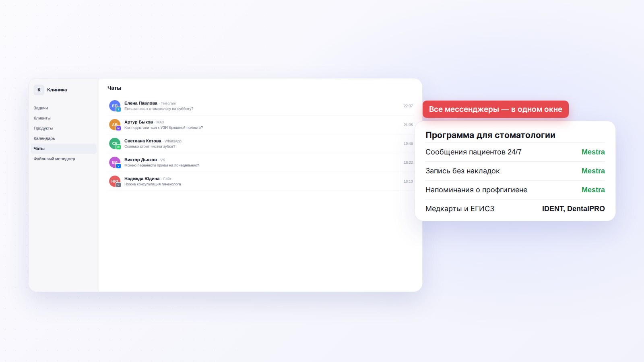Open Светлана Котова avatar with WhatsApp badge
This screenshot has width=644, height=362.
point(115,144)
